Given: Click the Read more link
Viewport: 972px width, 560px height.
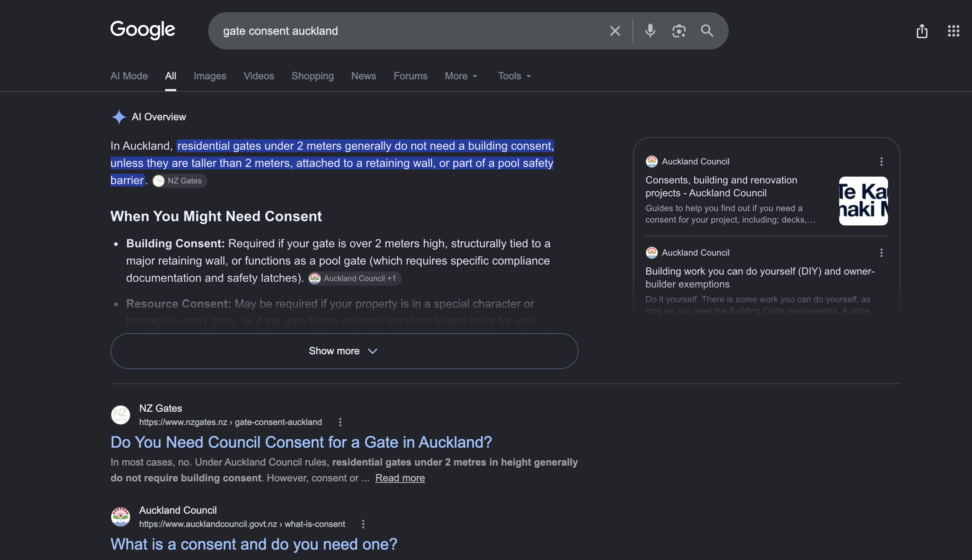Looking at the screenshot, I should 400,478.
